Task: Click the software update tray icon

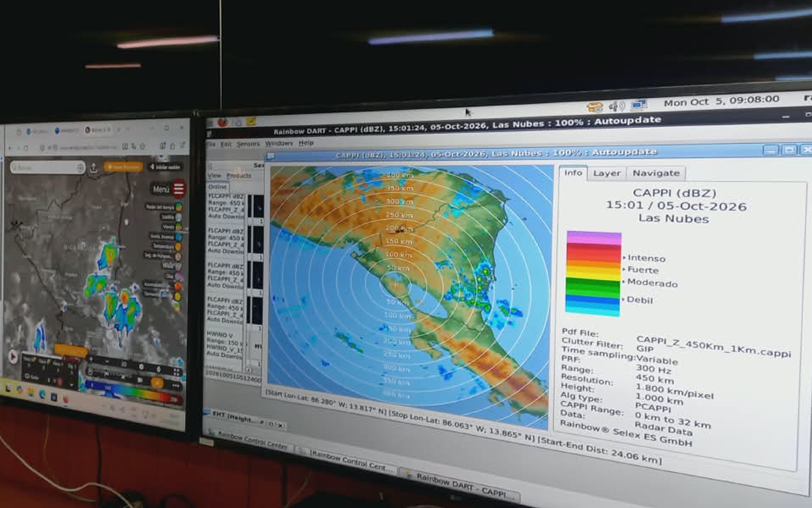Action: point(595,108)
